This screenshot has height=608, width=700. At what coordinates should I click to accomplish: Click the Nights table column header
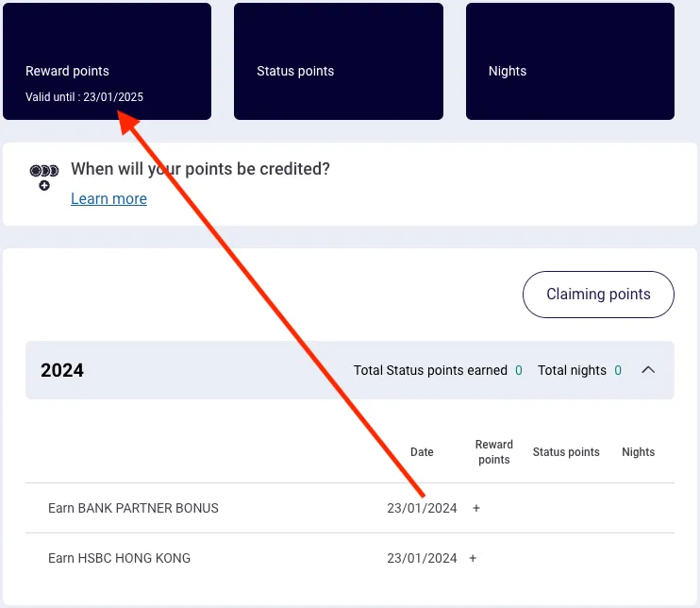638,452
